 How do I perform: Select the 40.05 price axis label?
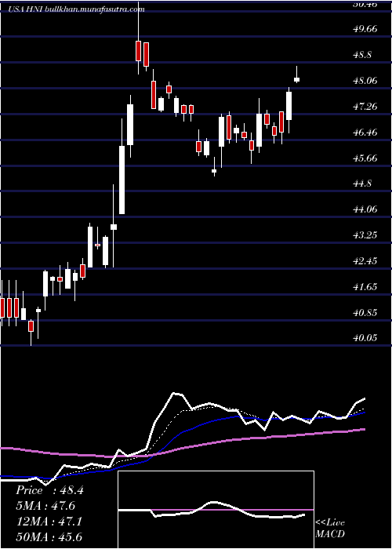(365, 338)
